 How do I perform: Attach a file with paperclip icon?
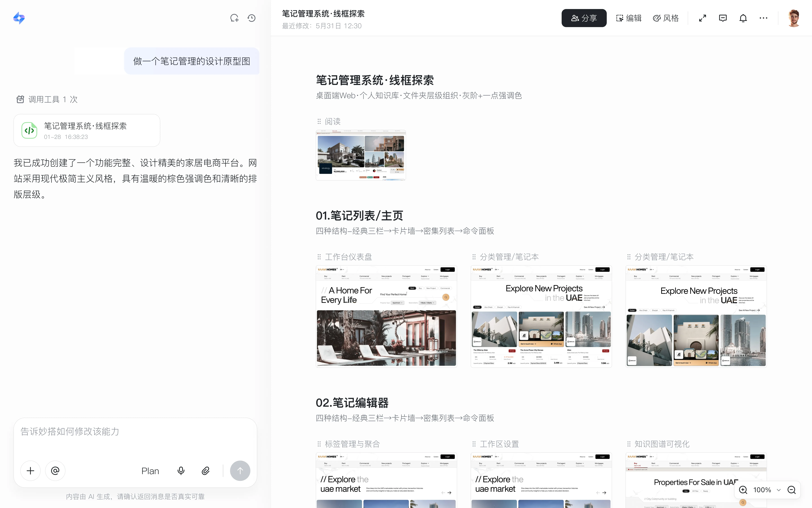coord(206,471)
